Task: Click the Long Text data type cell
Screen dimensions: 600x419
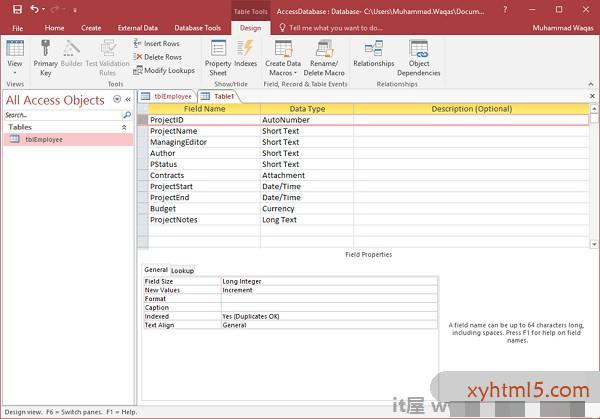Action: click(x=307, y=220)
